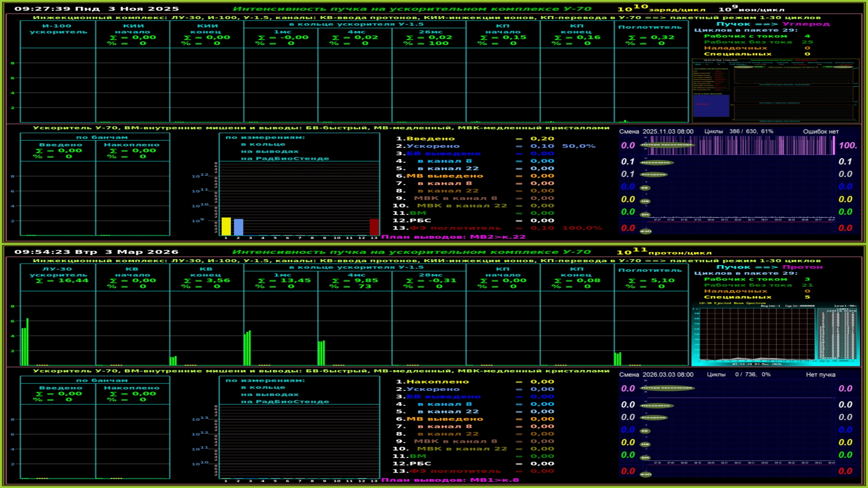
Task: Click 'Накоплено' oval badge in 2025.11.03 chart
Action: click(657, 163)
